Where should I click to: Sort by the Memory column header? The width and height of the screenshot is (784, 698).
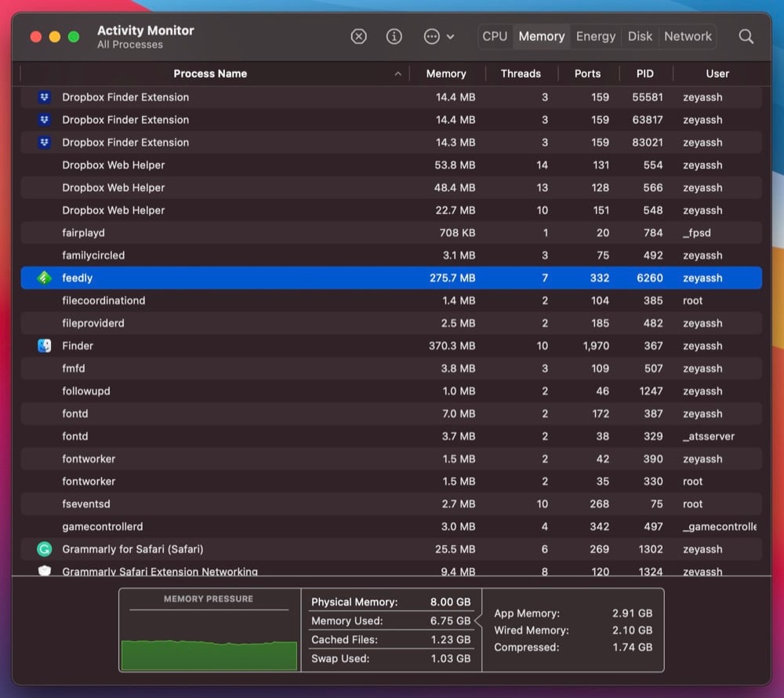[446, 74]
